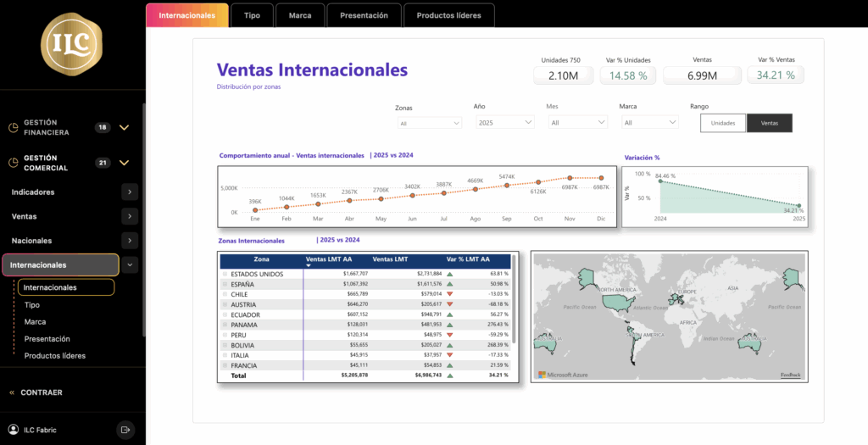Open the Zonas dropdown filter

(x=428, y=123)
